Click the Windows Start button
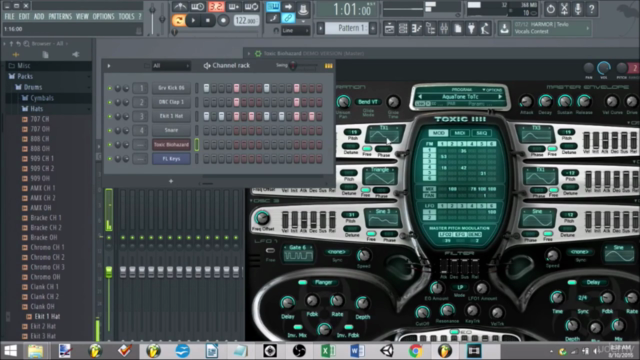 [10, 351]
